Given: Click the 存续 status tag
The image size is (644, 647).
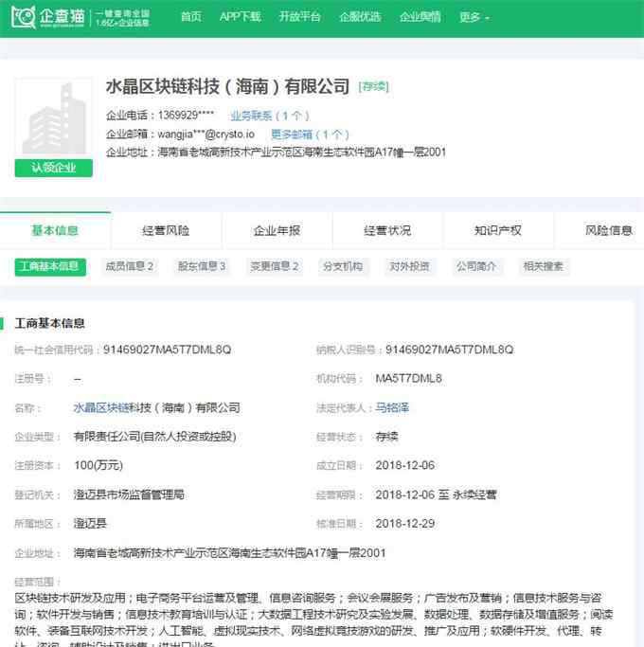Looking at the screenshot, I should [x=373, y=86].
